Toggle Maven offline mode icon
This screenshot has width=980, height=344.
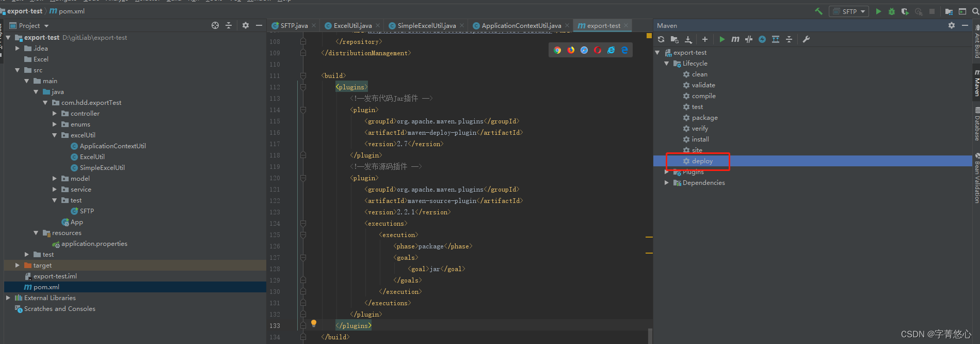[749, 39]
